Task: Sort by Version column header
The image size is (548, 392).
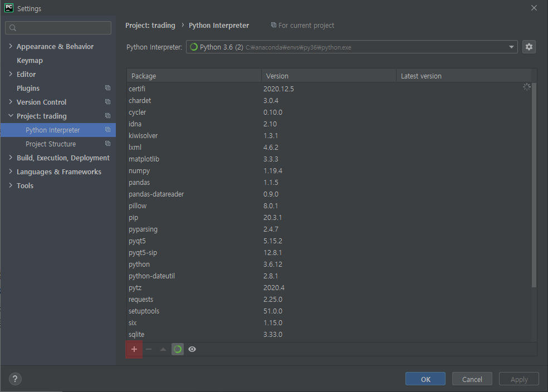Action: pyautogui.click(x=329, y=76)
